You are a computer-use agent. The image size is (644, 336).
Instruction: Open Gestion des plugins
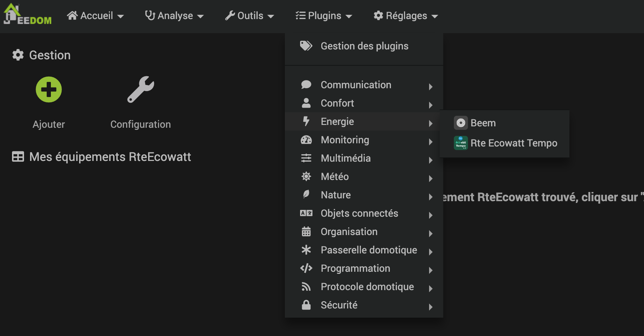(x=364, y=46)
